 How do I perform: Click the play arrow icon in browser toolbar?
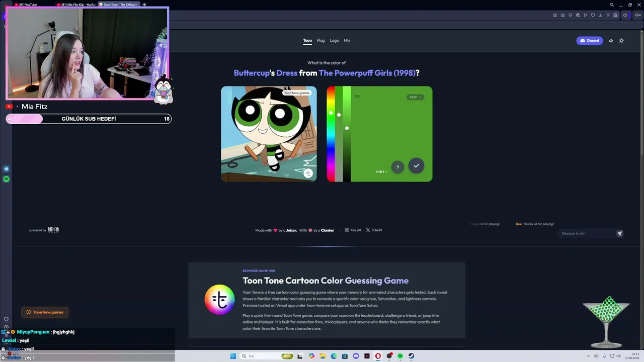586,15
